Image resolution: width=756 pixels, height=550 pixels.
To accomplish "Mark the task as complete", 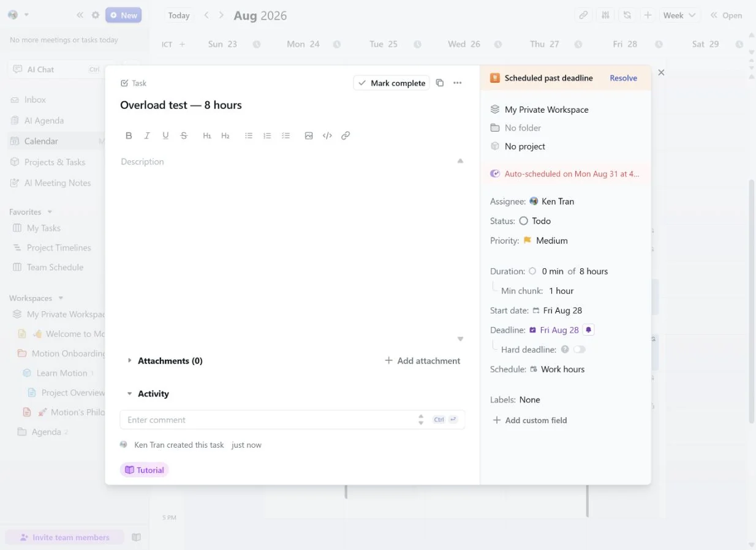I will click(392, 83).
